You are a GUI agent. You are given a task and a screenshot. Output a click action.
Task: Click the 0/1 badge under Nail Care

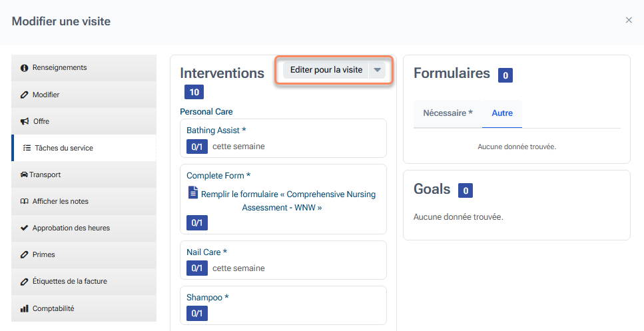pyautogui.click(x=196, y=268)
